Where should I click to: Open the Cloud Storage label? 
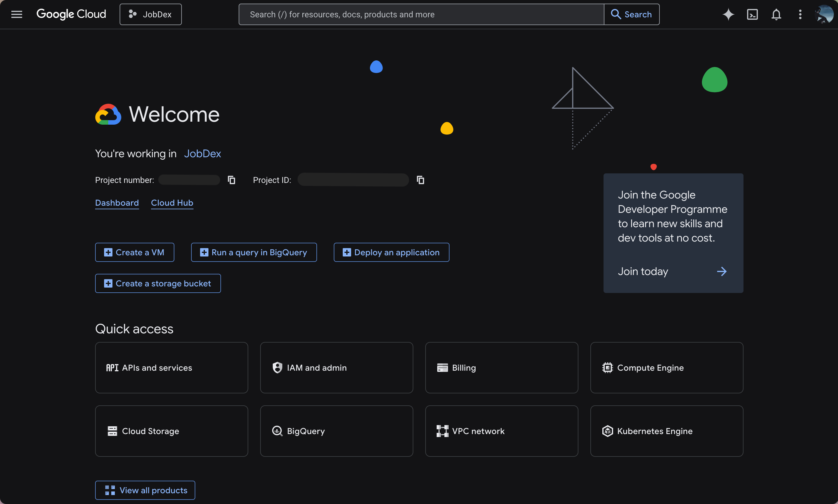(150, 431)
